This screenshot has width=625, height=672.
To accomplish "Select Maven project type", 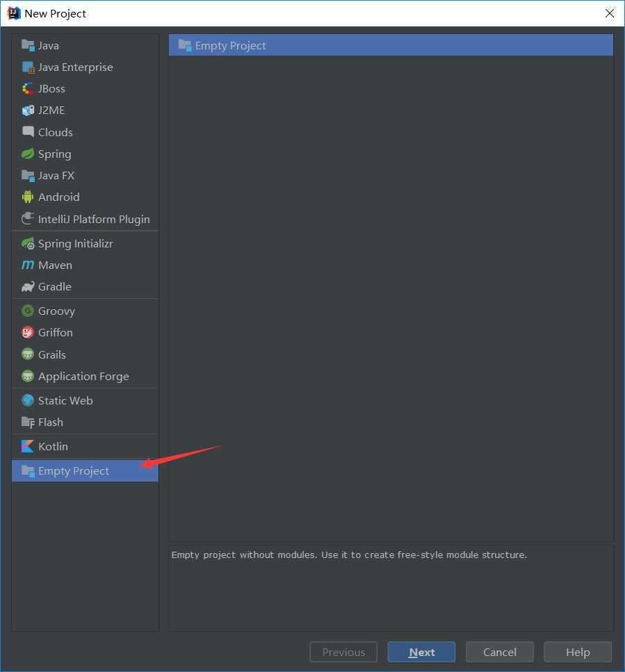I will (85, 265).
